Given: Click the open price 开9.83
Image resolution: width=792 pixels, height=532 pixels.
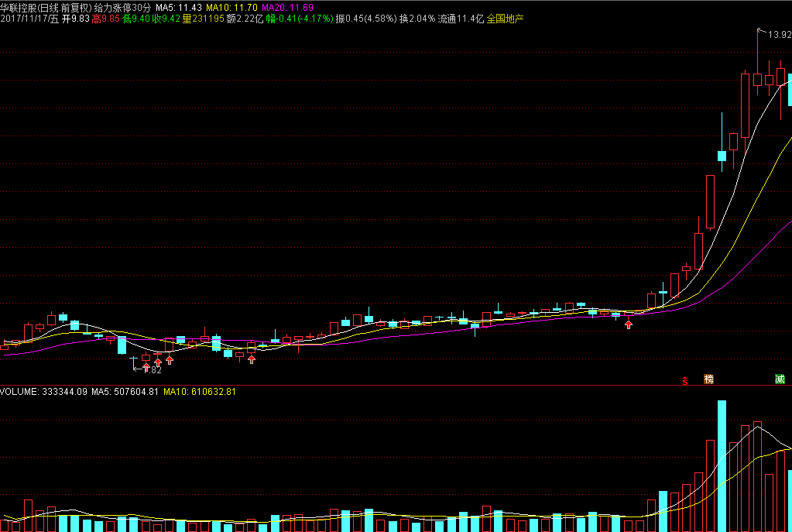Looking at the screenshot, I should [76, 19].
